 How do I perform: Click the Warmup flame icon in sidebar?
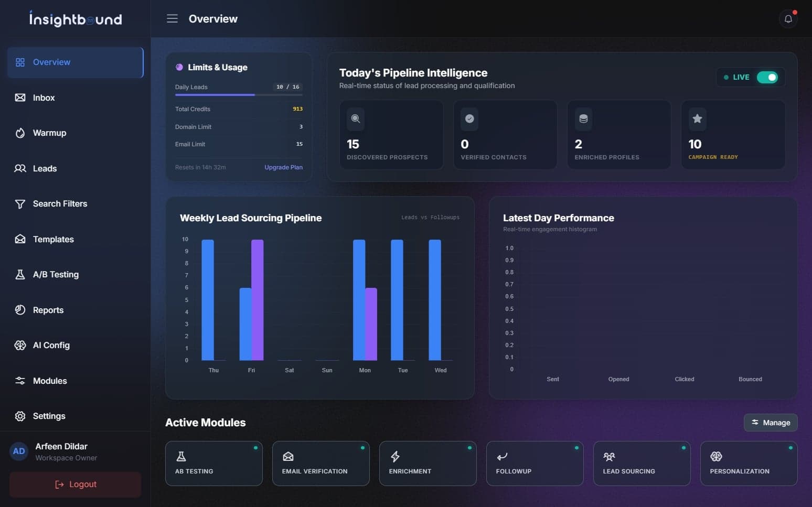click(20, 133)
